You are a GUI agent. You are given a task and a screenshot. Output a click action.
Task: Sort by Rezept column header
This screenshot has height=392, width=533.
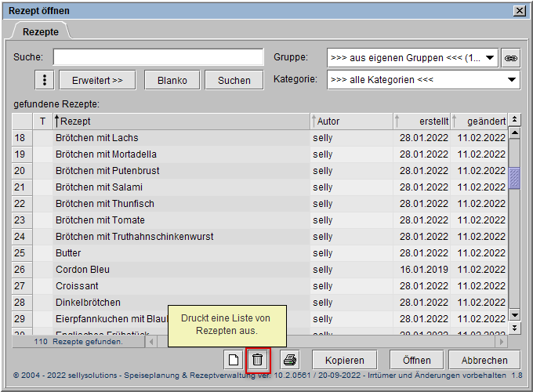tap(182, 122)
